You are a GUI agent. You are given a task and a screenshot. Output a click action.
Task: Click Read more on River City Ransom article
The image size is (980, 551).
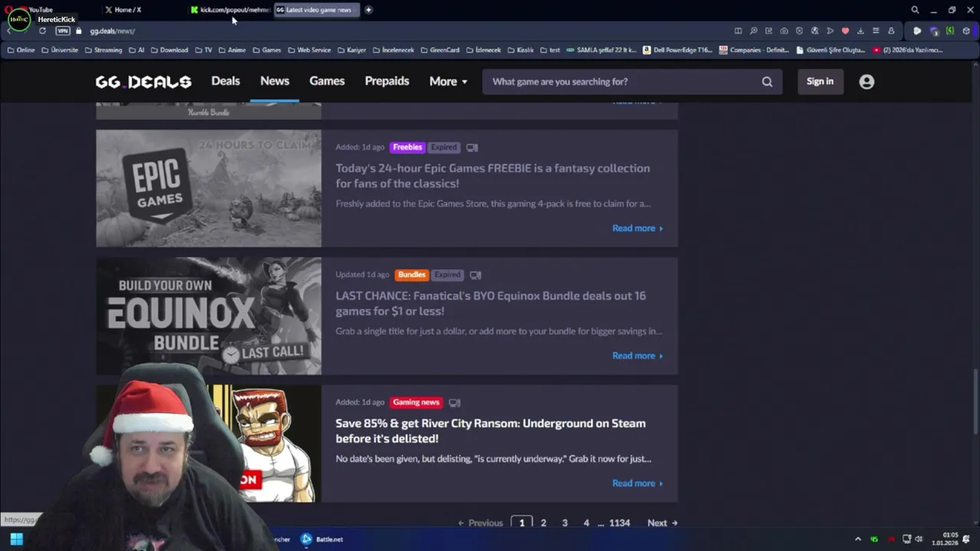pos(637,483)
